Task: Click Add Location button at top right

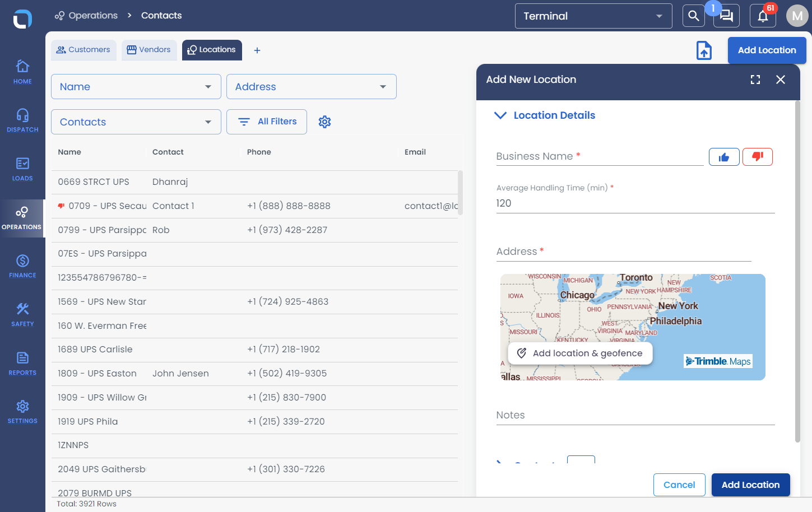Action: [767, 50]
